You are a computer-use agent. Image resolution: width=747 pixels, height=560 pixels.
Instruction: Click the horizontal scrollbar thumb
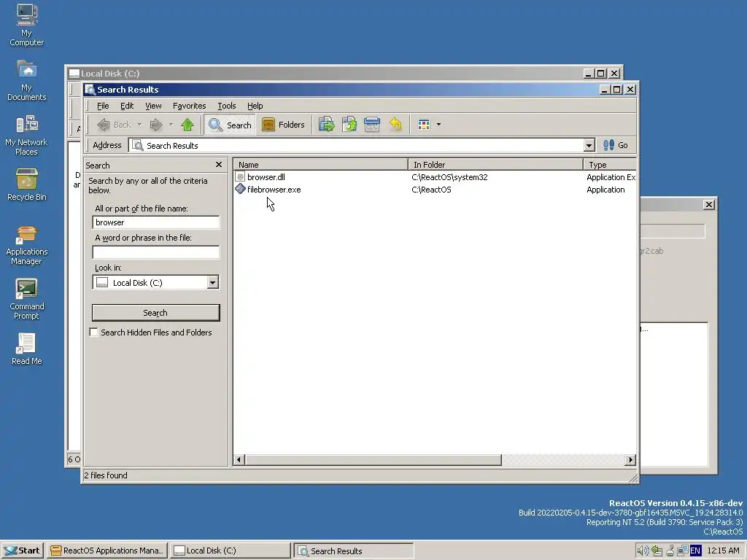tap(373, 459)
